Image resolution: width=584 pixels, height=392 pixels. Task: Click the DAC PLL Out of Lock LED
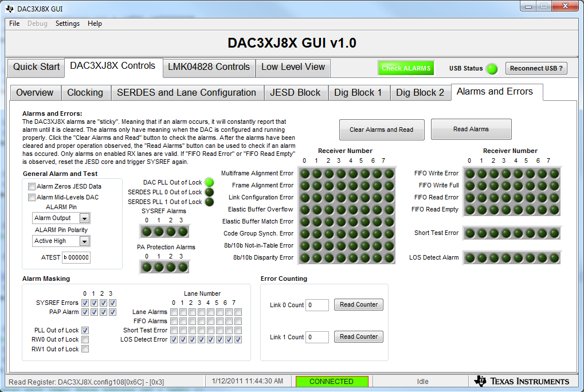point(209,182)
